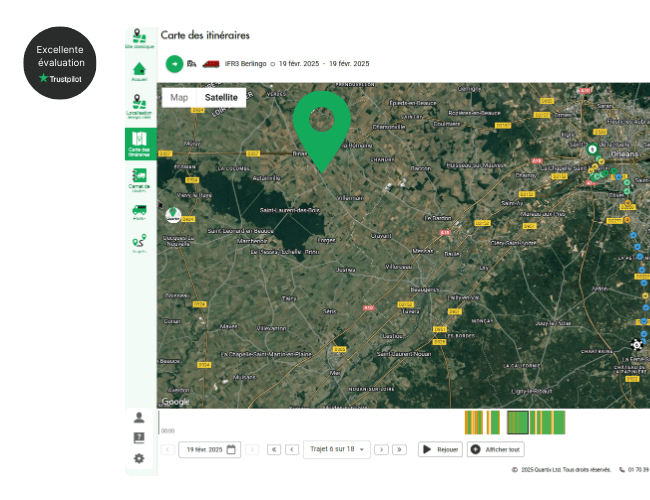Click the Saint-Laurent-des-Bois map label

click(290, 210)
